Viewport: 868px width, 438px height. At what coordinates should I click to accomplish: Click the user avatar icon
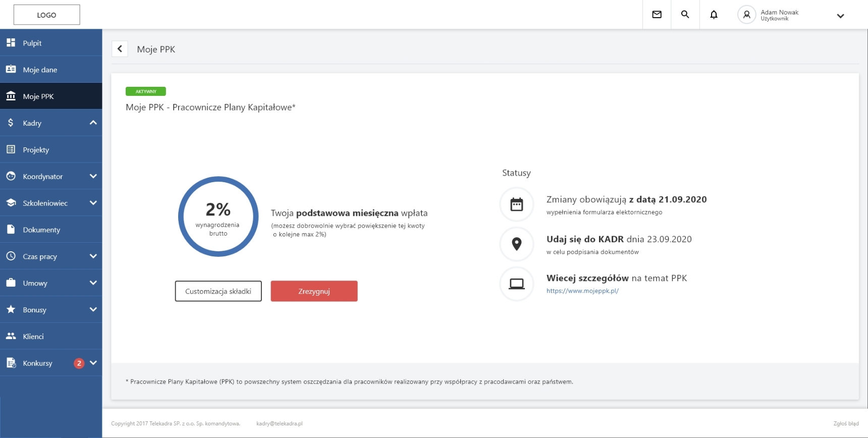click(x=746, y=15)
